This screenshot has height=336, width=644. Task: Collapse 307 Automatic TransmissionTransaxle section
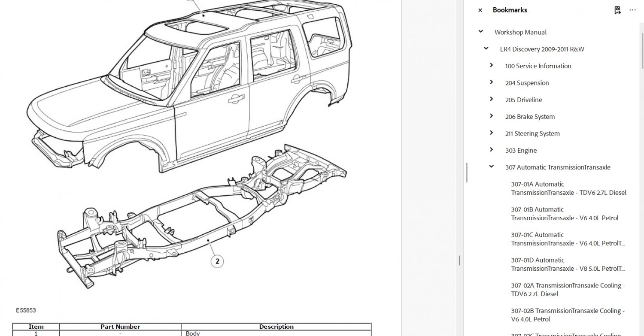coord(492,166)
